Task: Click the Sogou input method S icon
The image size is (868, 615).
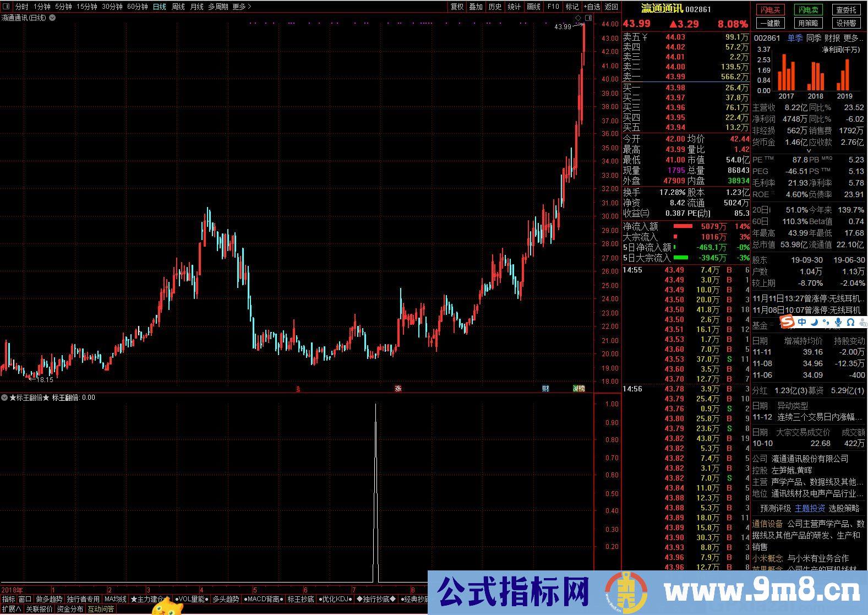Action: click(788, 322)
